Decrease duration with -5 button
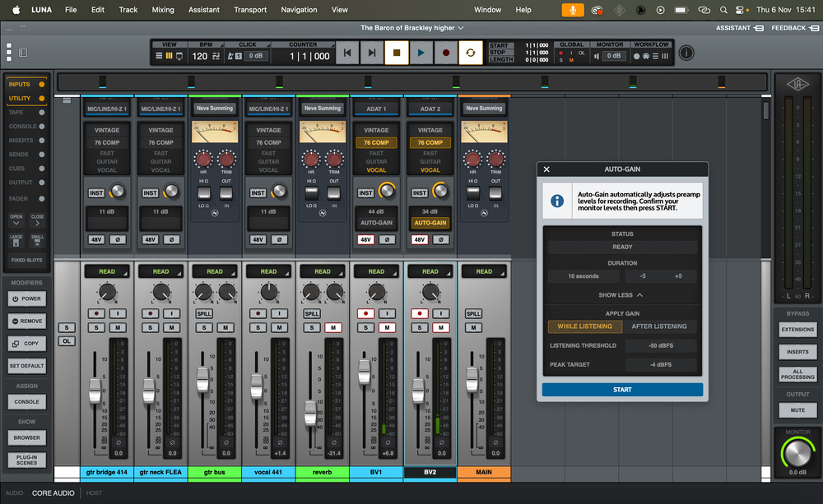823x504 pixels. (643, 276)
